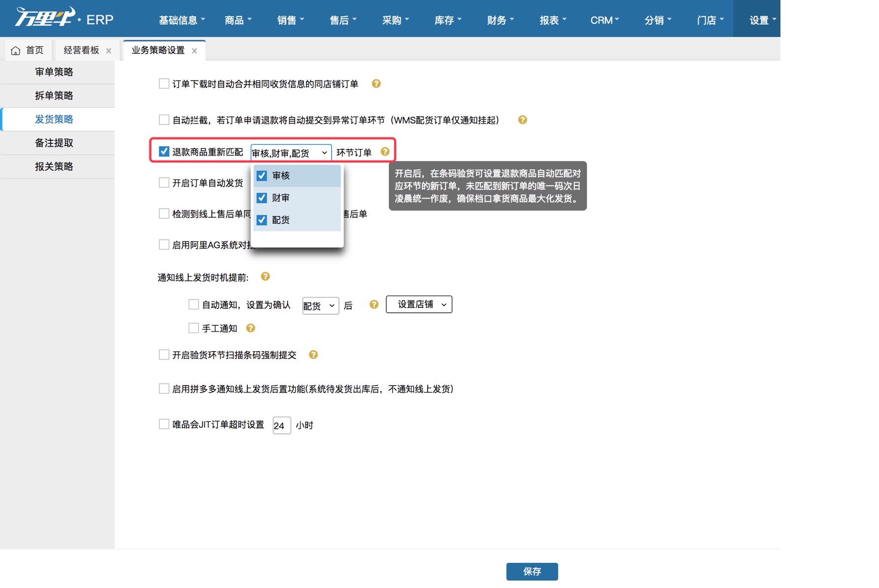Toggle the 财审 option on

(x=262, y=197)
